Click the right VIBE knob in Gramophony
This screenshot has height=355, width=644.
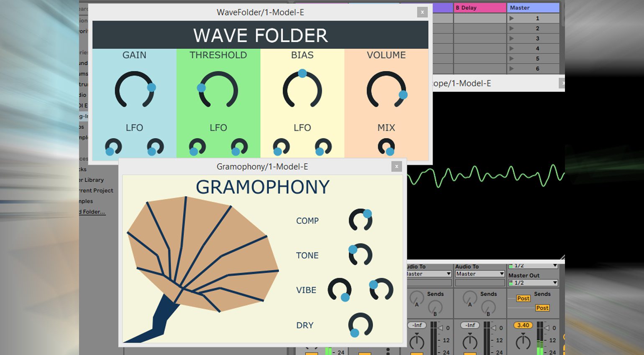pos(381,289)
